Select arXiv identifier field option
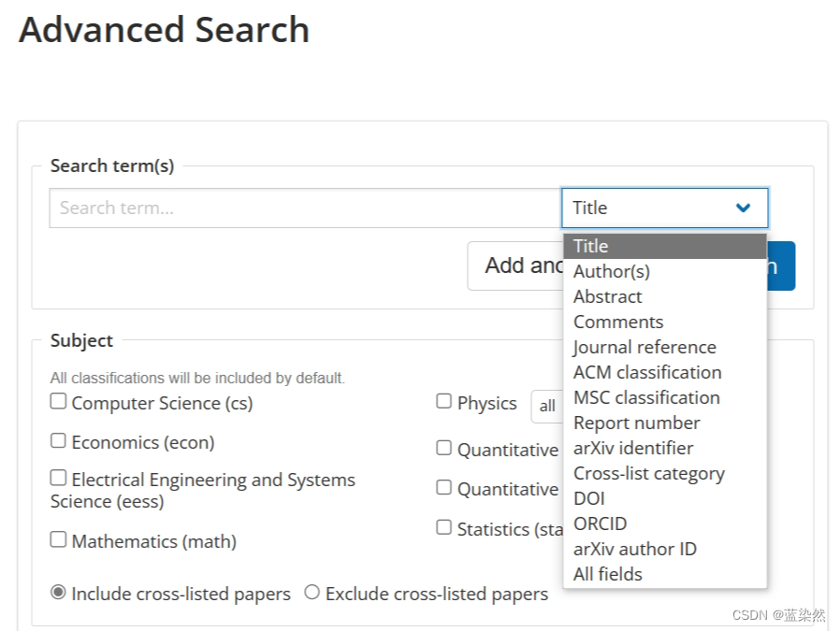The height and width of the screenshot is (631, 840). 633,448
